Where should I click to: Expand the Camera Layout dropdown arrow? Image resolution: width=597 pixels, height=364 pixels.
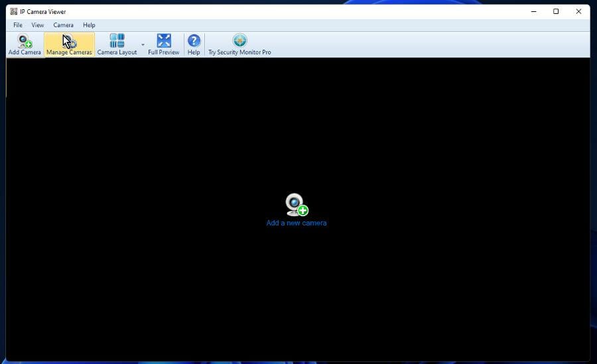pos(143,45)
